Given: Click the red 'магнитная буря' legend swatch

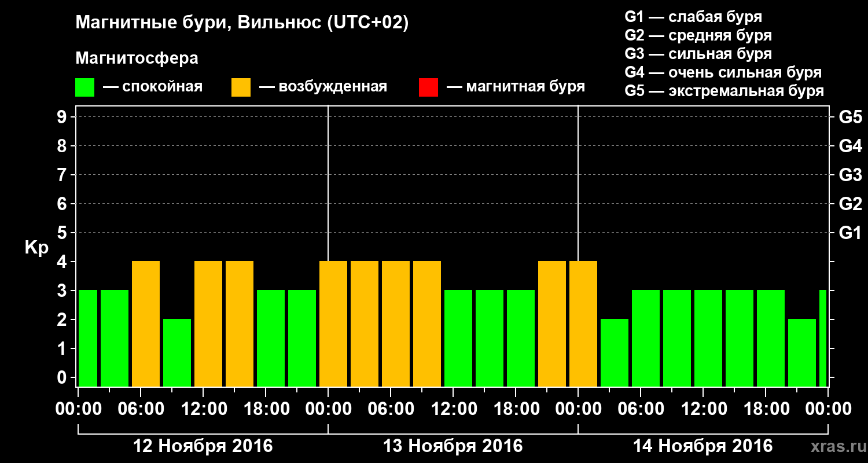Looking at the screenshot, I should (x=428, y=87).
